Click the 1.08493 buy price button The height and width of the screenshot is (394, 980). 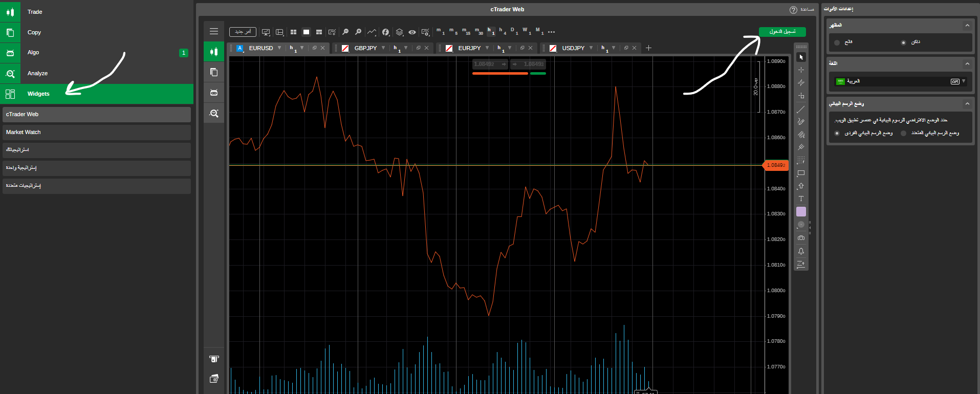[528, 64]
